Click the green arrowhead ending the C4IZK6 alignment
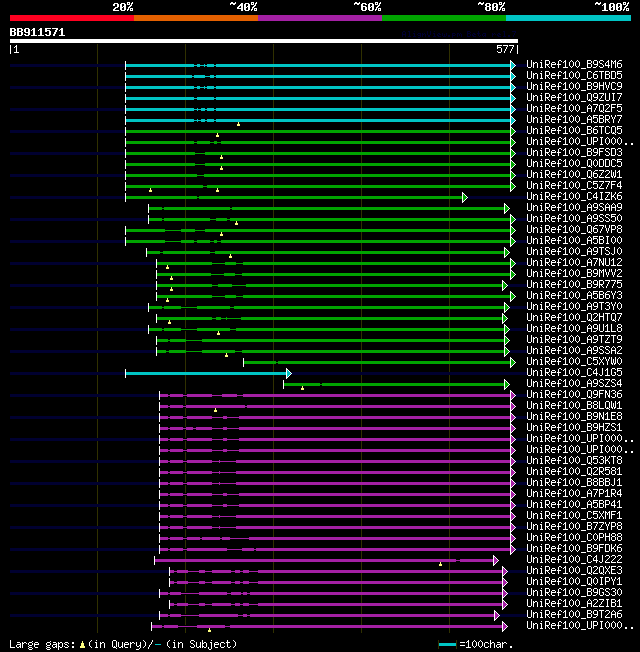640x652 pixels. coord(465,198)
